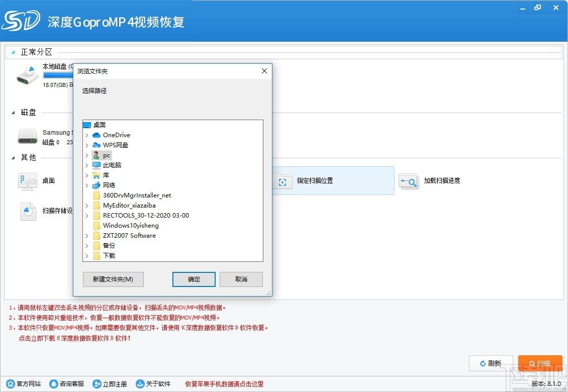Select the 此电脑 label in tree
The height and width of the screenshot is (392, 568).
click(x=112, y=165)
